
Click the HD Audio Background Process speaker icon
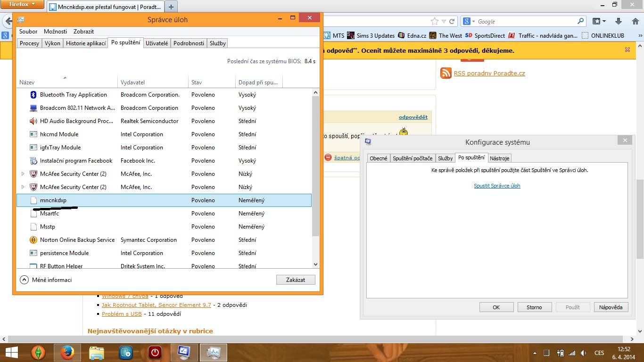[33, 121]
